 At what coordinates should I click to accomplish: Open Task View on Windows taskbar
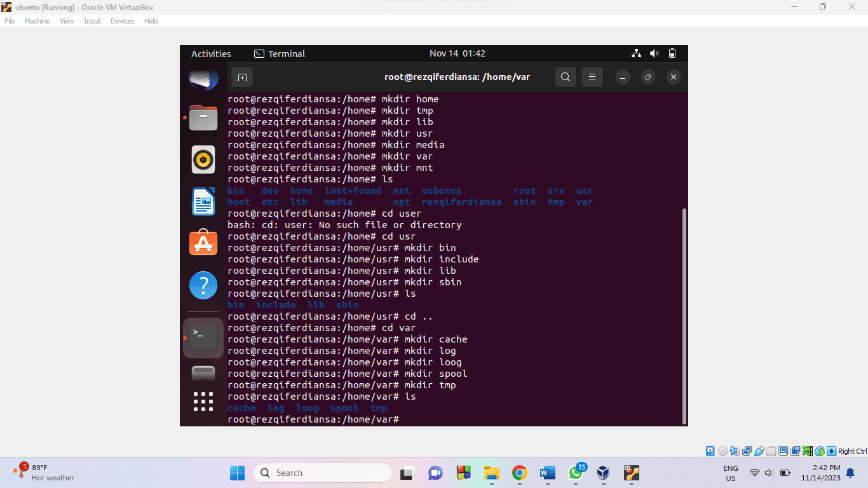(x=407, y=473)
